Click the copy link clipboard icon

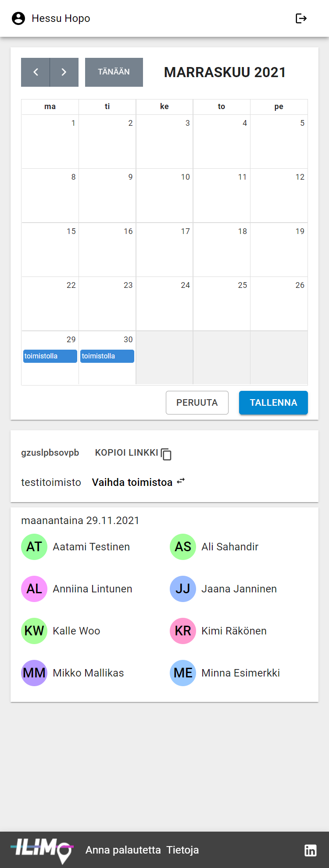[166, 454]
